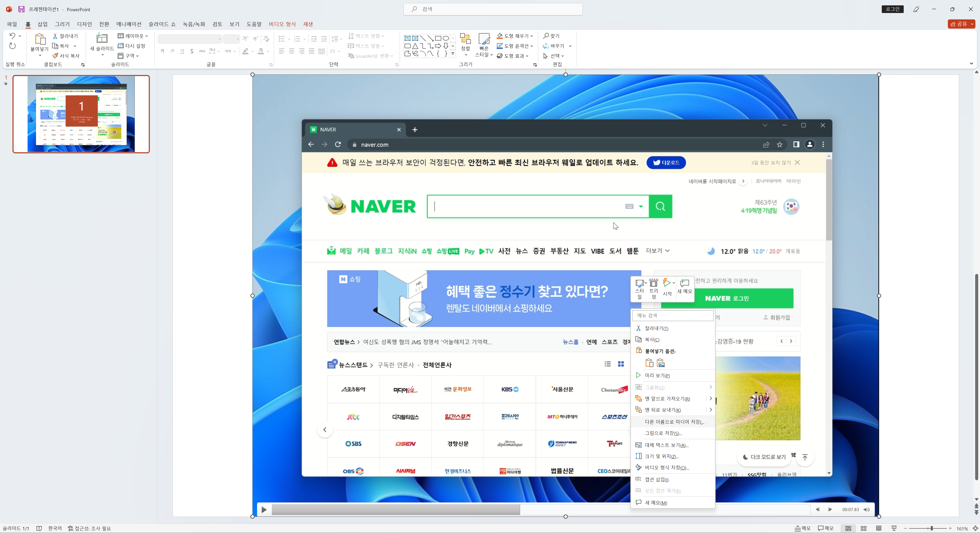Select the slide 1 thumbnail
The height and width of the screenshot is (533, 980).
[81, 114]
